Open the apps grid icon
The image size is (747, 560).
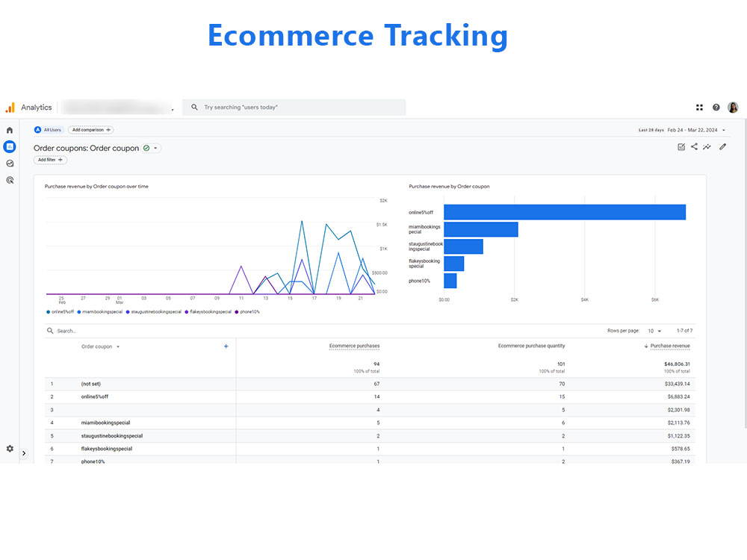coord(699,108)
